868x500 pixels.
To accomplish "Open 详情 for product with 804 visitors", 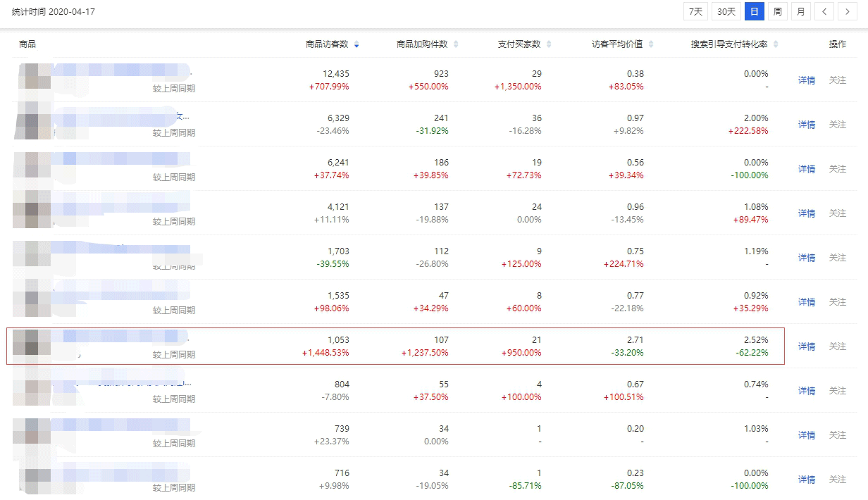I will coord(807,391).
